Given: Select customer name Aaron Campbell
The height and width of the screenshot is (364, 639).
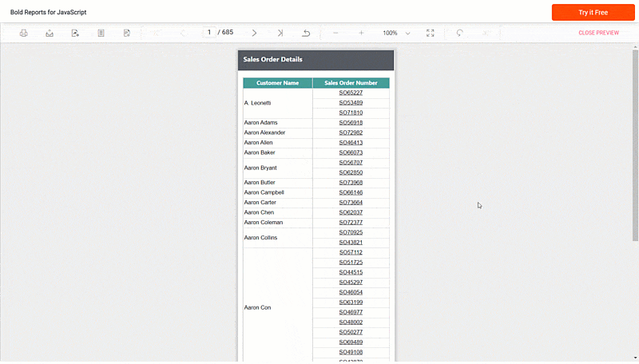Looking at the screenshot, I should click(x=264, y=192).
